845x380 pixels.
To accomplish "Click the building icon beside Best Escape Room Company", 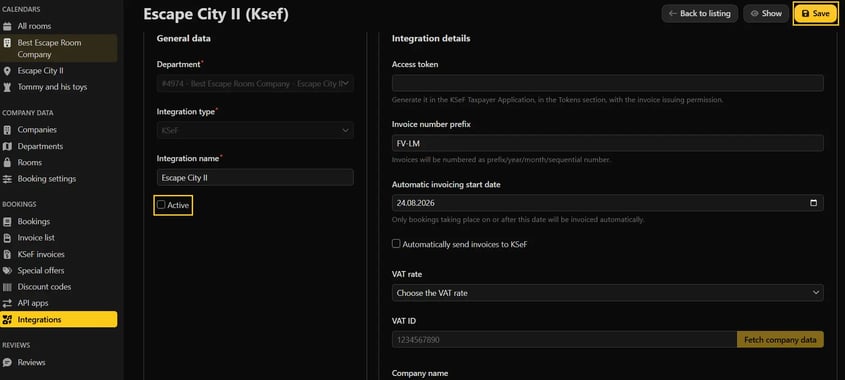I will point(7,43).
